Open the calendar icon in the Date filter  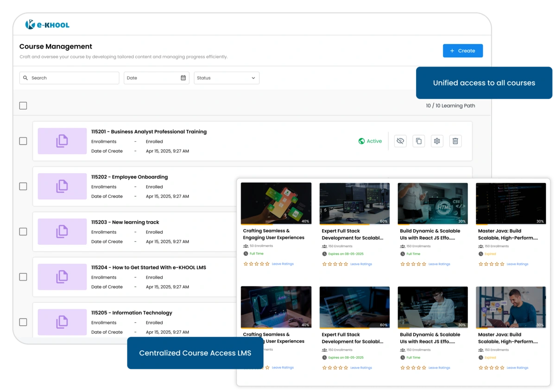pyautogui.click(x=184, y=78)
